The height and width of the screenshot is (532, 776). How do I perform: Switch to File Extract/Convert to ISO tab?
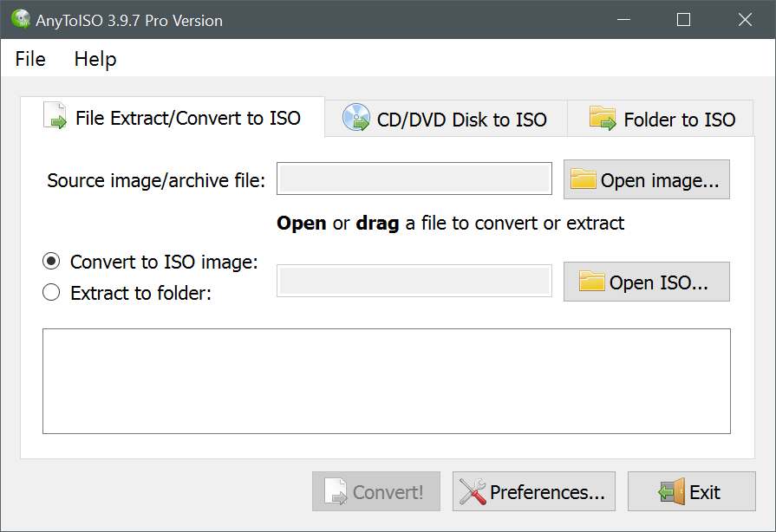tap(173, 117)
